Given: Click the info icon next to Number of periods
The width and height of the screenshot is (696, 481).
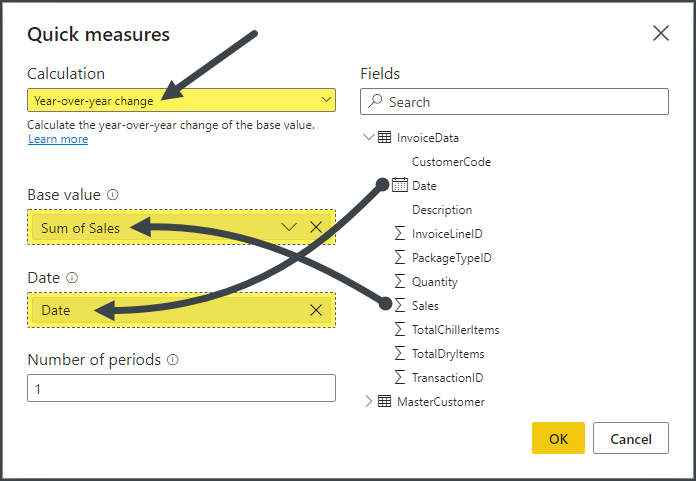Looking at the screenshot, I should coord(173,360).
